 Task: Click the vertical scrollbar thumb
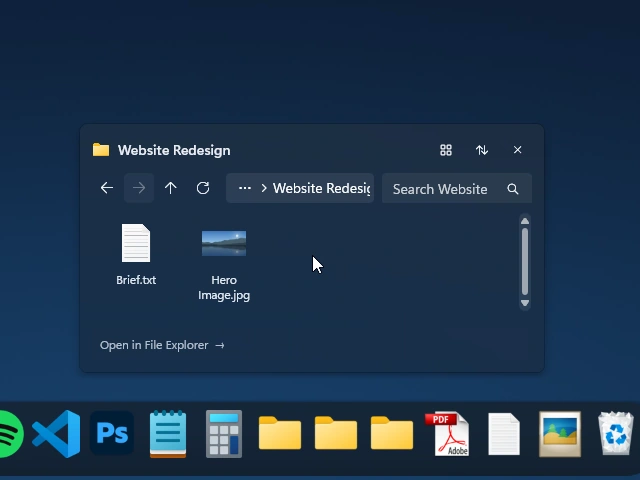click(x=525, y=261)
